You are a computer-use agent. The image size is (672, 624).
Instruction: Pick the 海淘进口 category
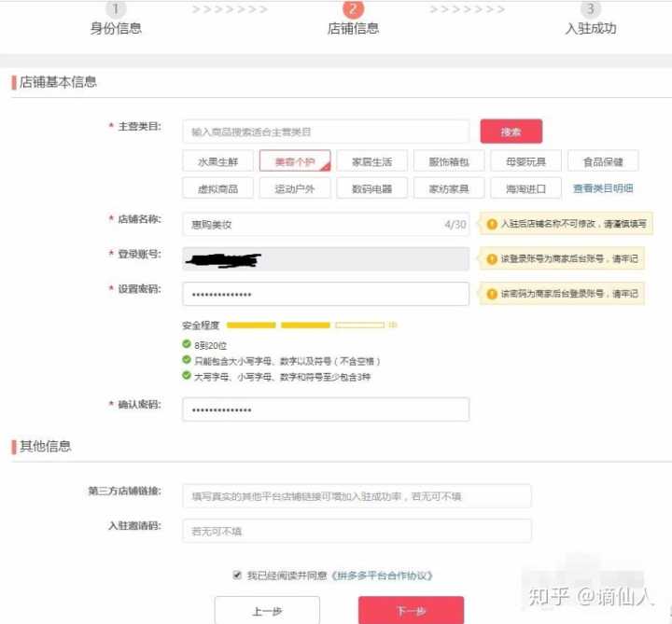click(x=525, y=188)
